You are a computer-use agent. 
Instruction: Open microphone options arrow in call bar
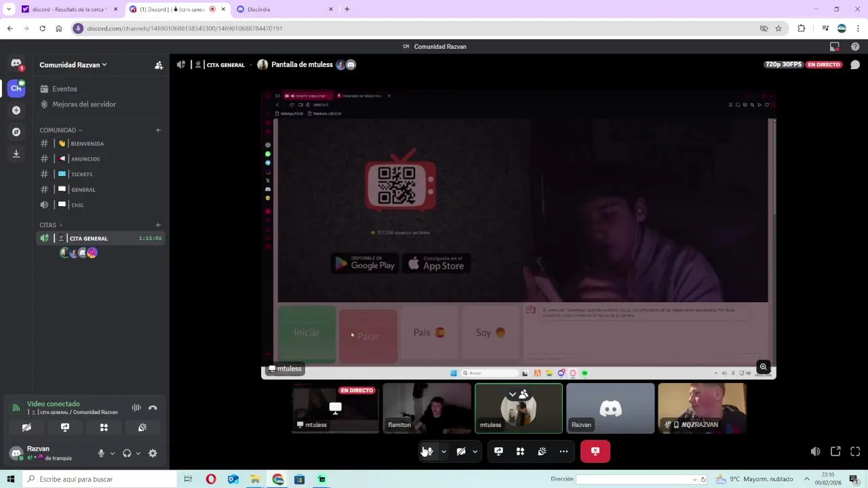tap(443, 451)
